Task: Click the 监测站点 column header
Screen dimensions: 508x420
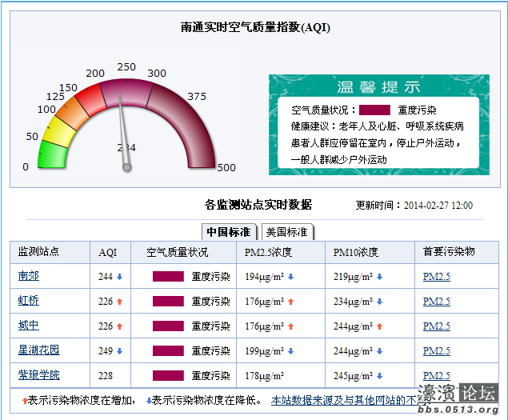Action: [x=38, y=251]
